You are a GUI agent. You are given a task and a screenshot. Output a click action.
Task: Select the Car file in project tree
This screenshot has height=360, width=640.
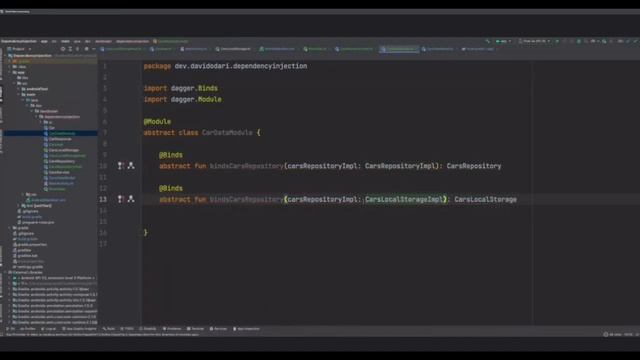[x=49, y=128]
